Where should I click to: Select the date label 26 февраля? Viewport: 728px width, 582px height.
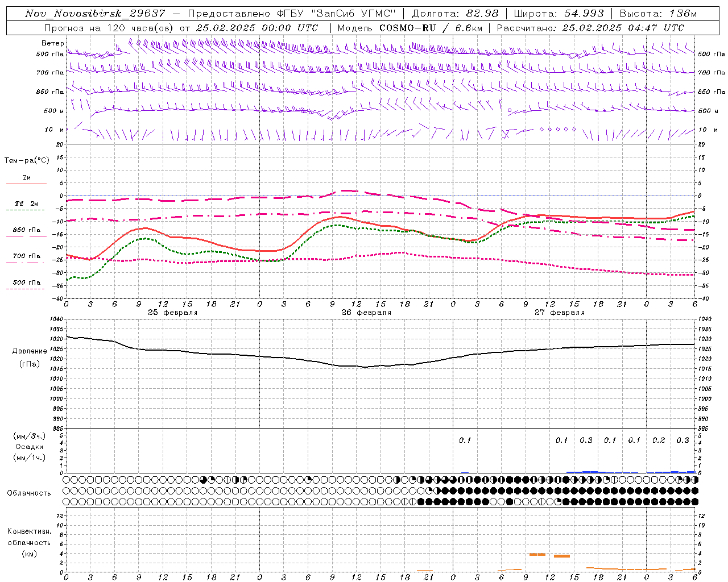(x=366, y=313)
